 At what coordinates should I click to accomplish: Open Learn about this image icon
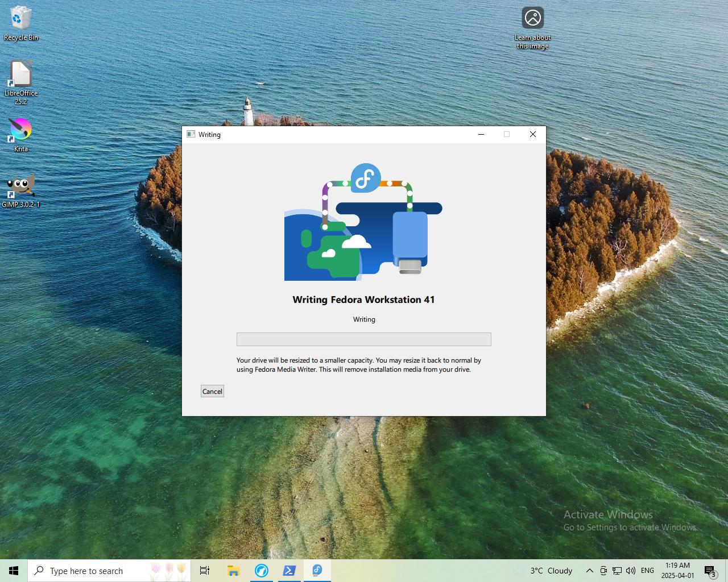point(533,28)
